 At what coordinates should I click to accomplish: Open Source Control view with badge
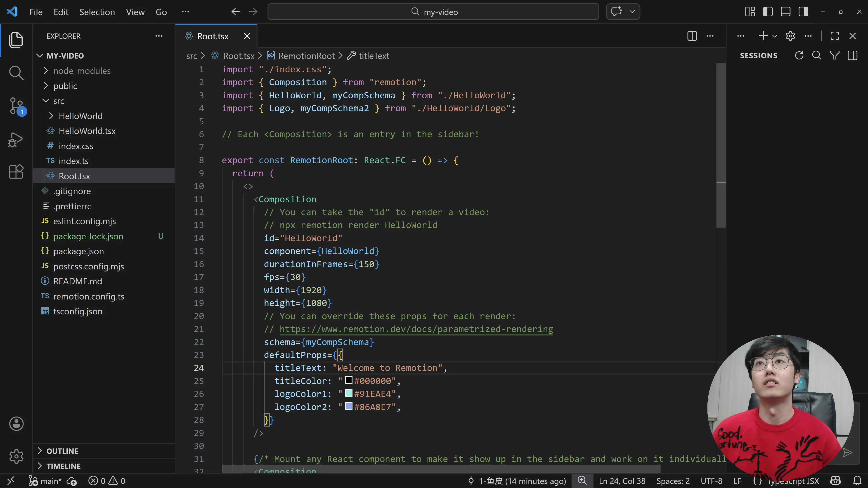coord(16,106)
